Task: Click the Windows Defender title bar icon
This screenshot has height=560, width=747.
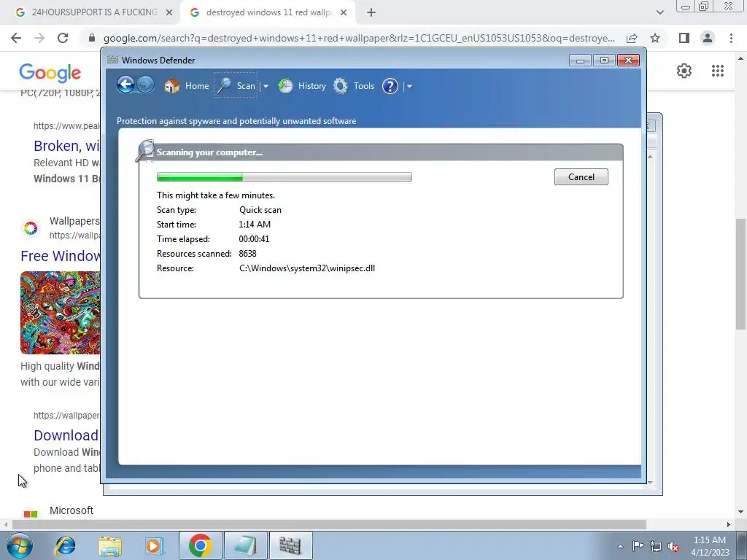Action: (x=112, y=60)
